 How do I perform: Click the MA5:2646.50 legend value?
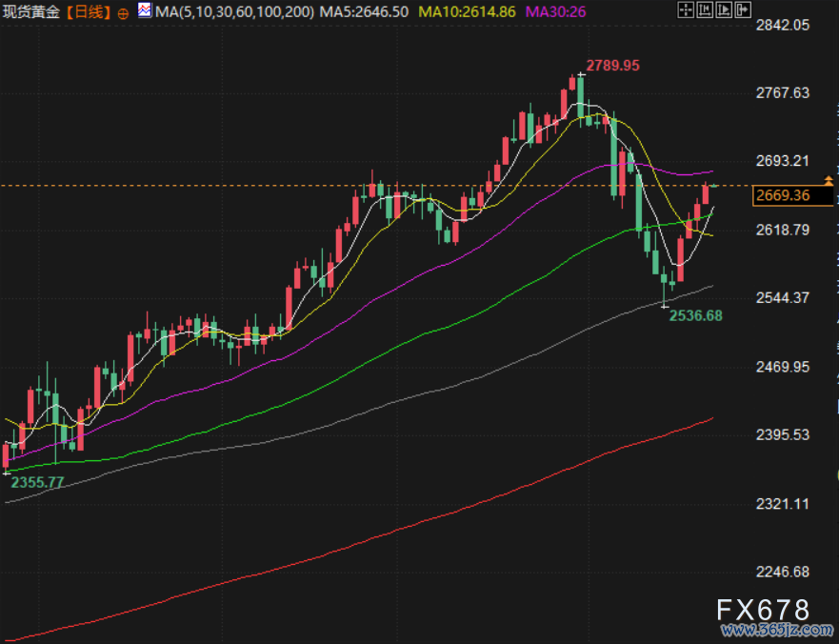[x=364, y=11]
